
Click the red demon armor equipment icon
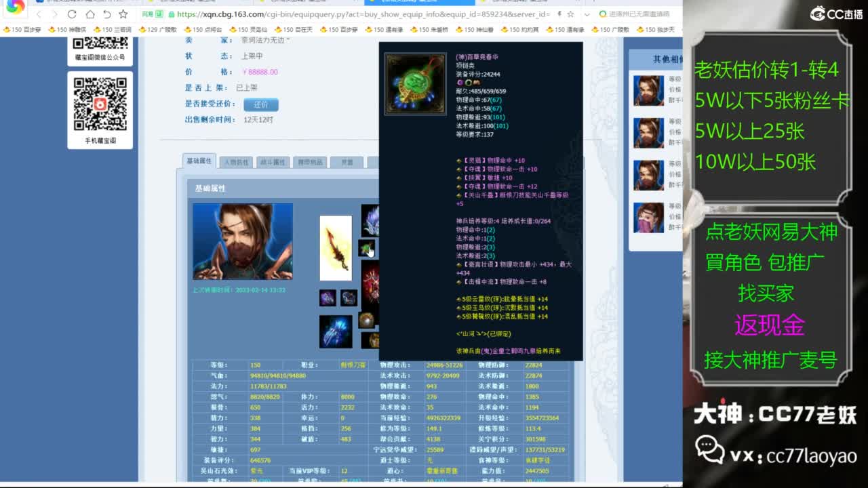point(370,285)
